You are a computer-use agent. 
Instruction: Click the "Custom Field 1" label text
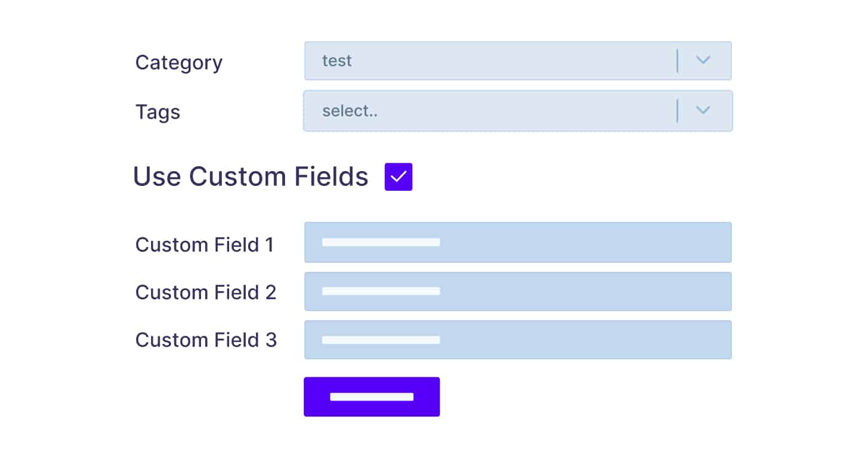point(205,245)
